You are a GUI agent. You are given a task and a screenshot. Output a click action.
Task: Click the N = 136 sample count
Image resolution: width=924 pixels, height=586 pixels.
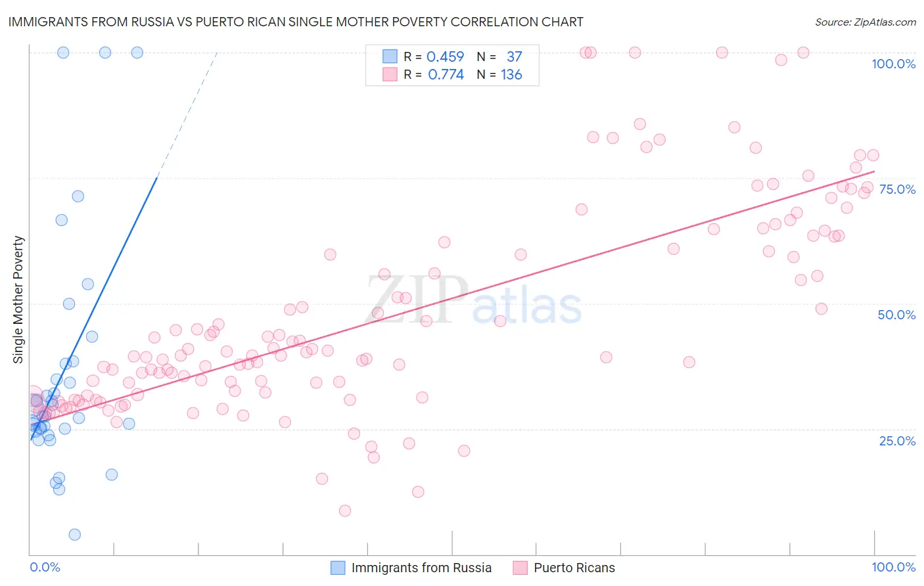tap(499, 74)
